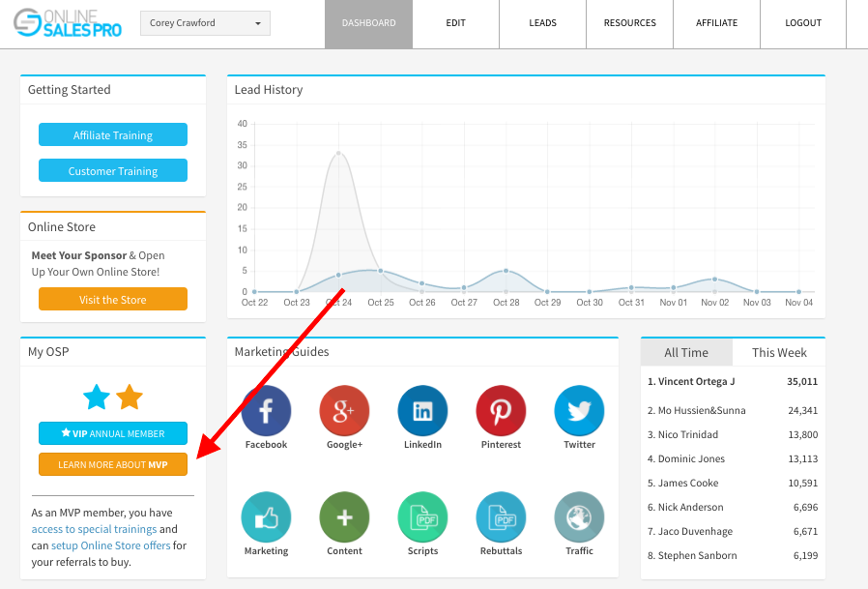Follow the 'access to special trainings' link
Screen dimensions: 868x589
(x=94, y=529)
